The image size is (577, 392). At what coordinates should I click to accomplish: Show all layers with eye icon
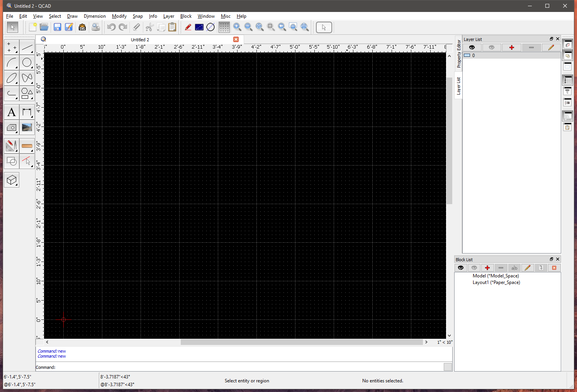tap(472, 47)
